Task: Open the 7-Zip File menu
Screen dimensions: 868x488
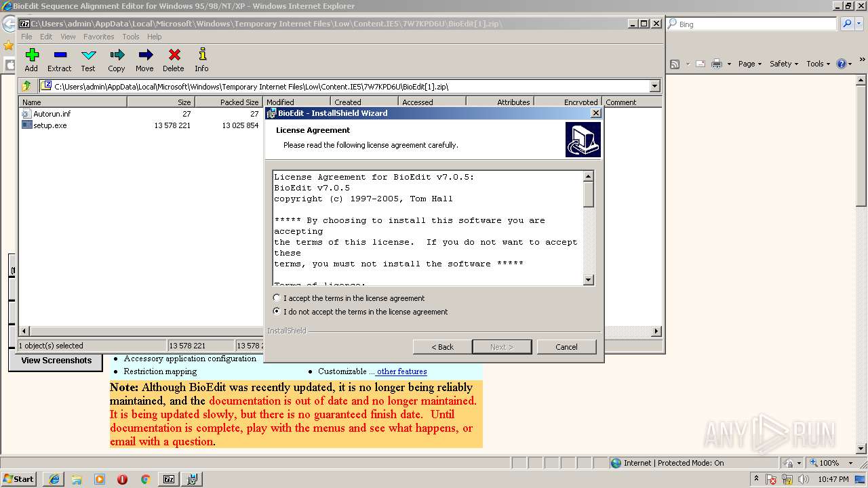Action: click(26, 37)
